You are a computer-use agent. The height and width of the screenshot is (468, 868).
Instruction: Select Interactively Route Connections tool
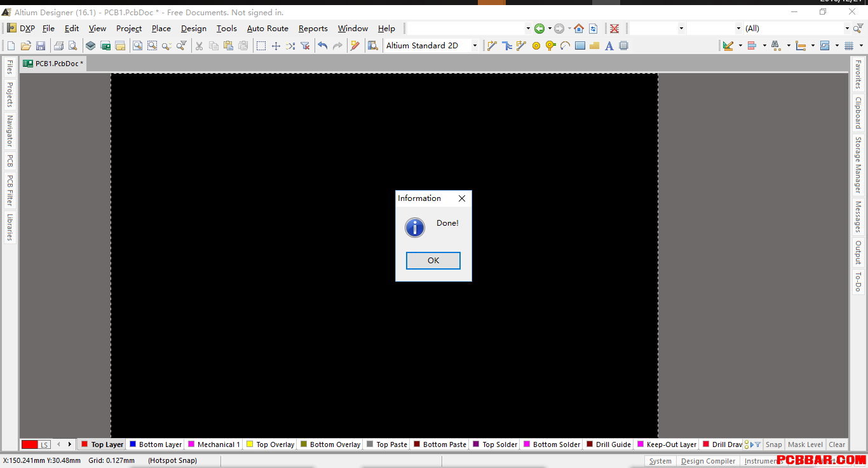tap(492, 46)
